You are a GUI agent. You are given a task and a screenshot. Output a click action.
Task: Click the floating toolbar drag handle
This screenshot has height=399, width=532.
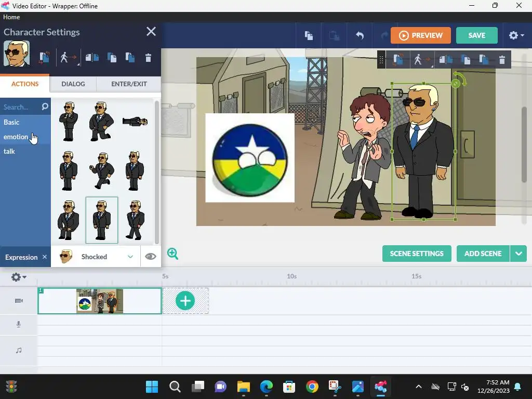coord(381,60)
